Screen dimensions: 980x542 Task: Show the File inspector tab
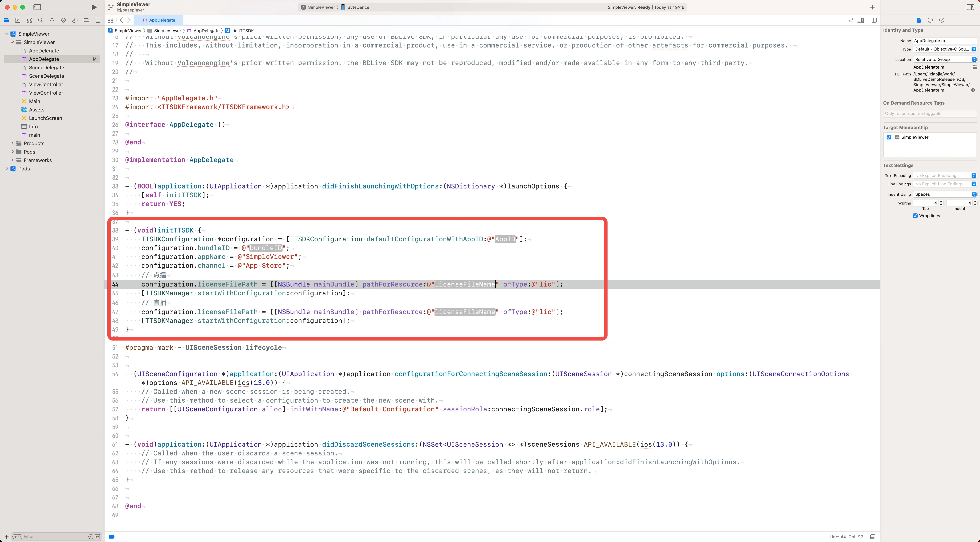pyautogui.click(x=919, y=20)
